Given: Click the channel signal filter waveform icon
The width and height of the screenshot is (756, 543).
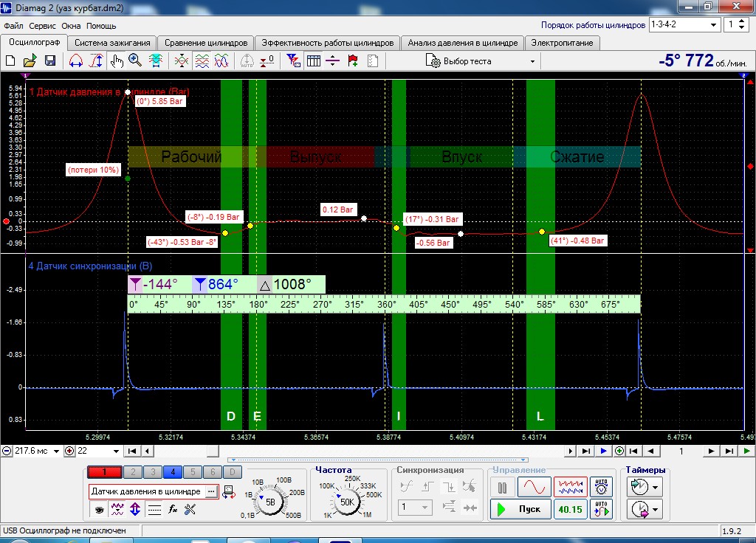Looking at the screenshot, I should click(117, 509).
